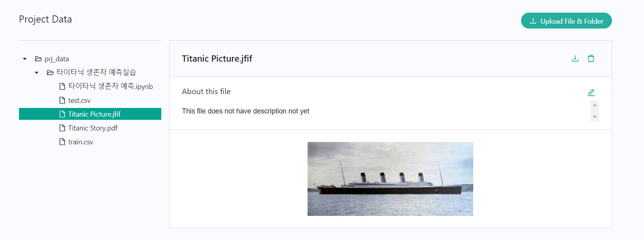Click the 타이타닉 생존자 예측실습 folder icon
This screenshot has width=644, height=240.
click(50, 72)
